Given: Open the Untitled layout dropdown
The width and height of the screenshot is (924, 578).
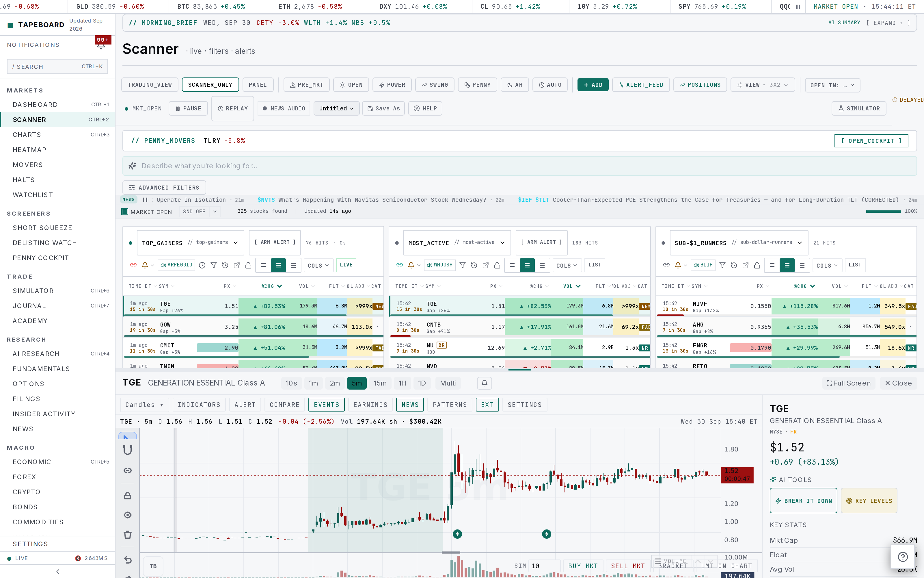Looking at the screenshot, I should 336,109.
